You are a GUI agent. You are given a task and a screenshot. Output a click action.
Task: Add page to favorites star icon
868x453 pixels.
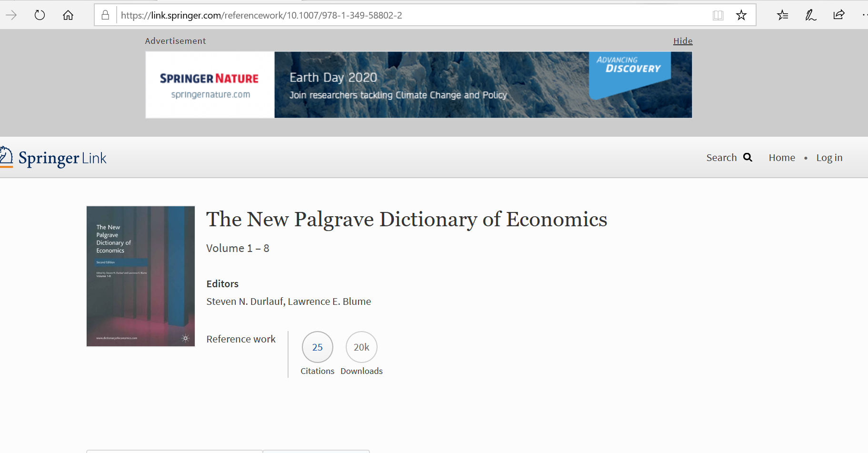[741, 15]
